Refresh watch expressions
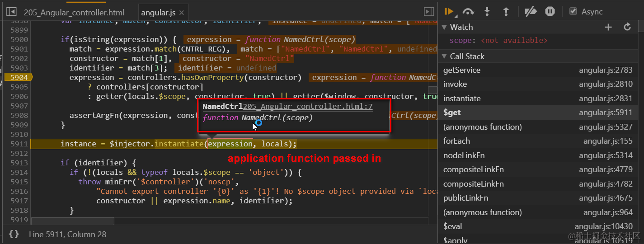Screen dimensions: 644x244 click(627, 27)
